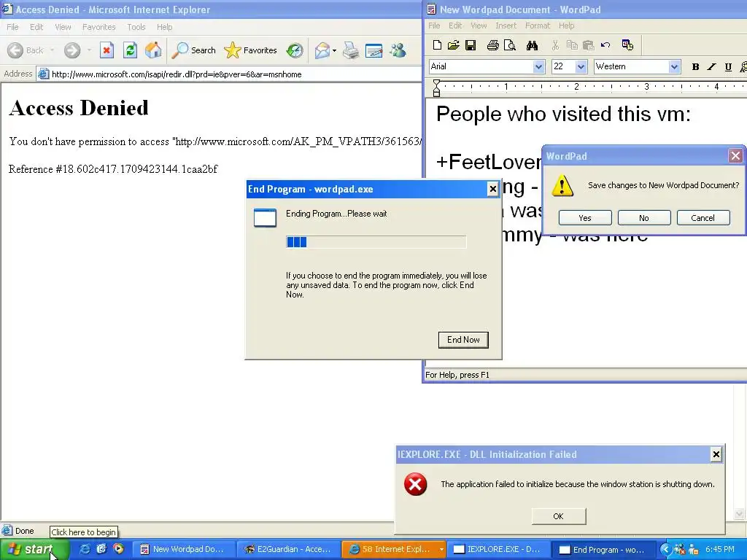
Task: Open the Search pane in Internet Explorer
Action: tap(194, 50)
